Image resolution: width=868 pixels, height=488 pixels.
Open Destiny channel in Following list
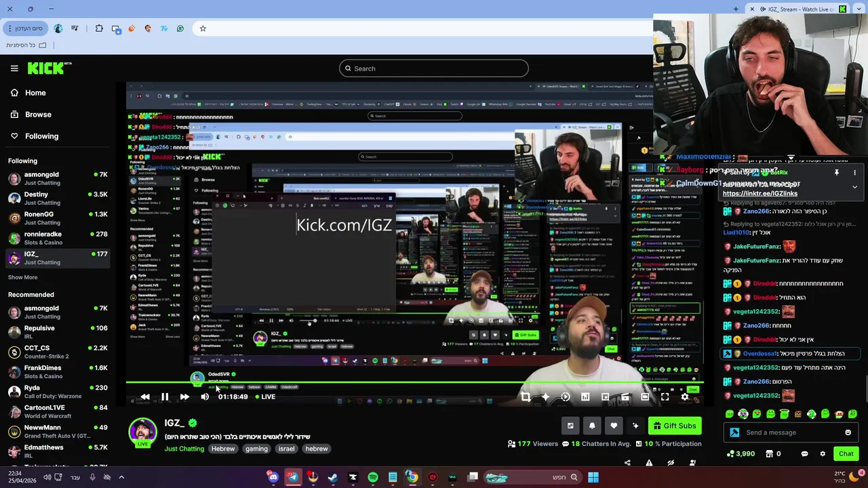click(58, 198)
